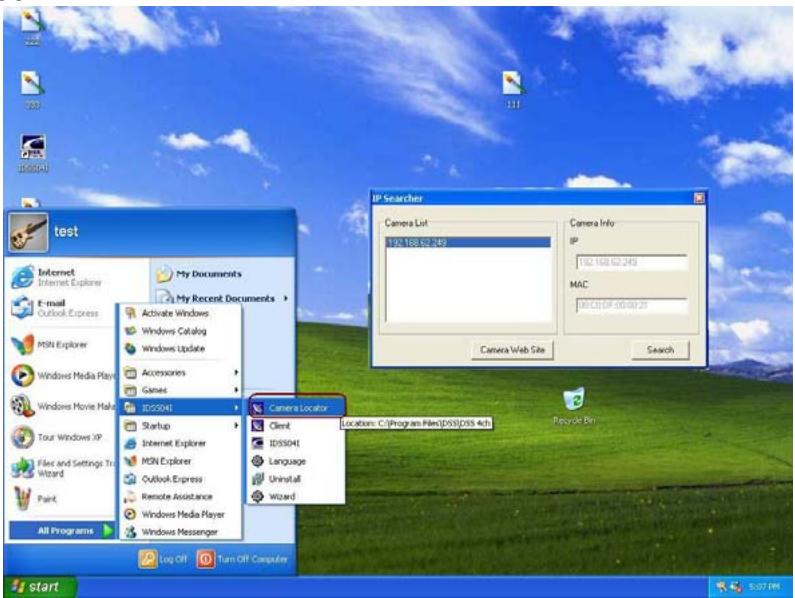Open E-mail Outlook Express pinned item
795x598 pixels.
click(56, 308)
